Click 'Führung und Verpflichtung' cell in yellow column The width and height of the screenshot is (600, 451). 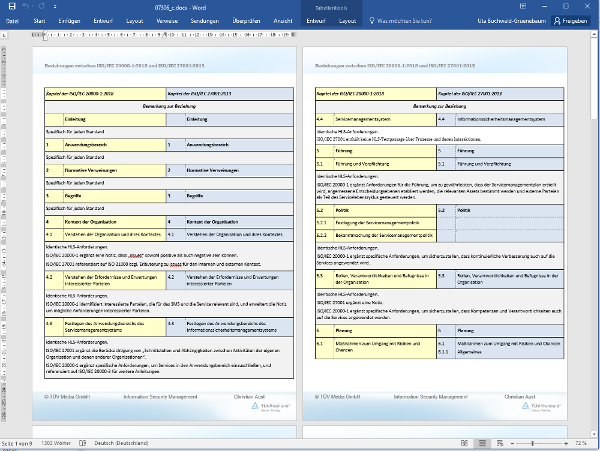(385, 164)
